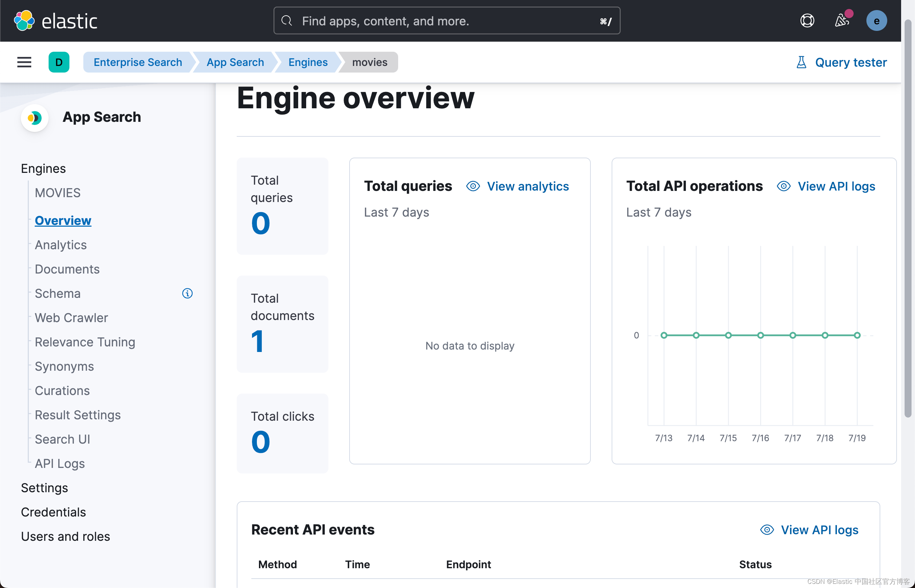Open Credentials in the sidebar
This screenshot has height=588, width=915.
(53, 512)
